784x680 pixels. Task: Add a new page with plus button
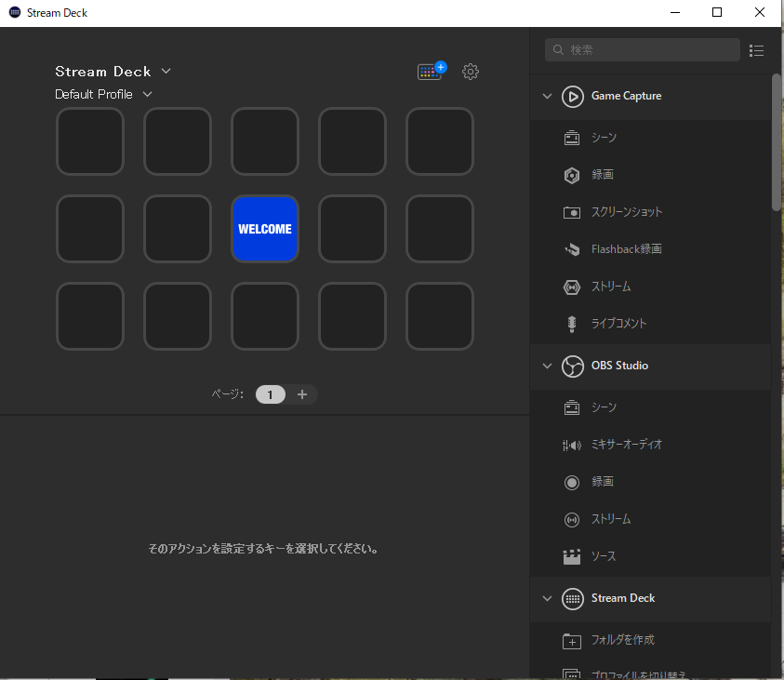pos(302,394)
